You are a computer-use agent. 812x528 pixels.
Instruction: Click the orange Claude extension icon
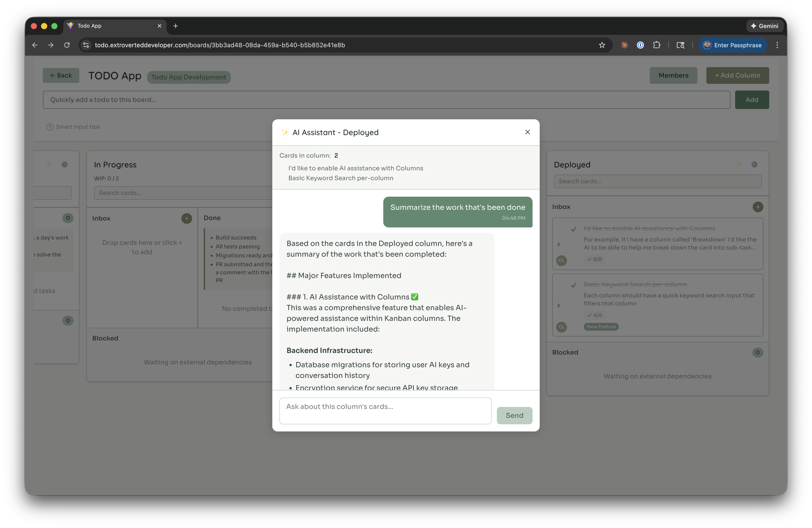tap(624, 45)
